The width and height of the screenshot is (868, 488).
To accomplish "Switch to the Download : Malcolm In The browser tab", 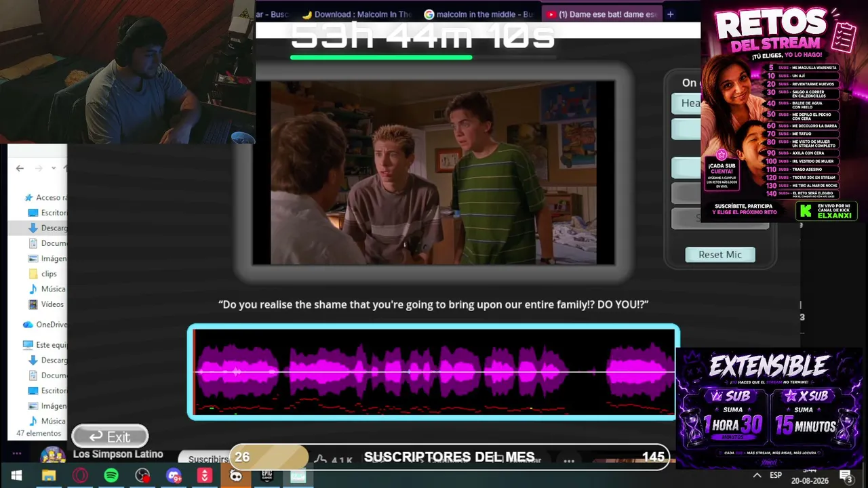I will tap(356, 14).
